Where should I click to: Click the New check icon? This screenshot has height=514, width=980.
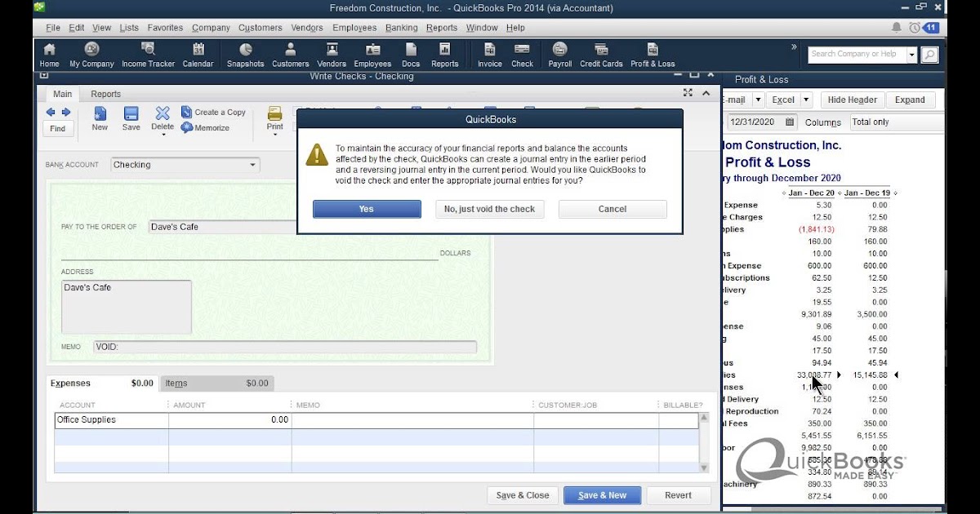(x=100, y=118)
